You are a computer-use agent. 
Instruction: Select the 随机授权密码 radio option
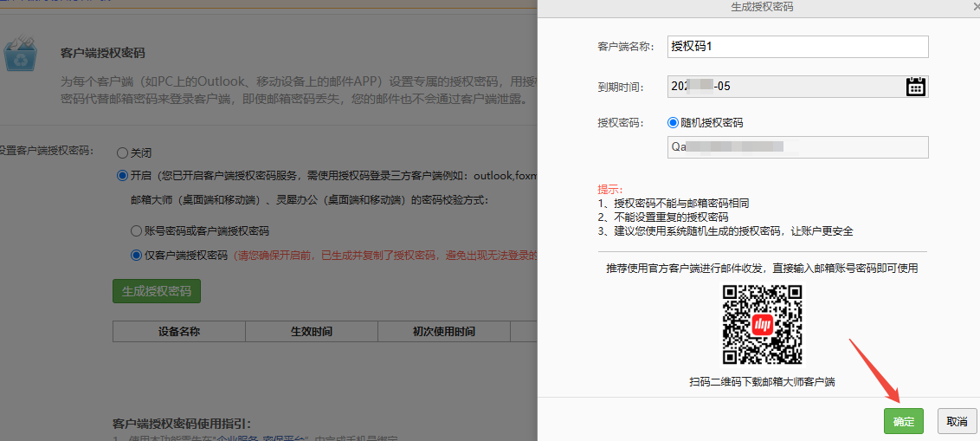click(674, 123)
